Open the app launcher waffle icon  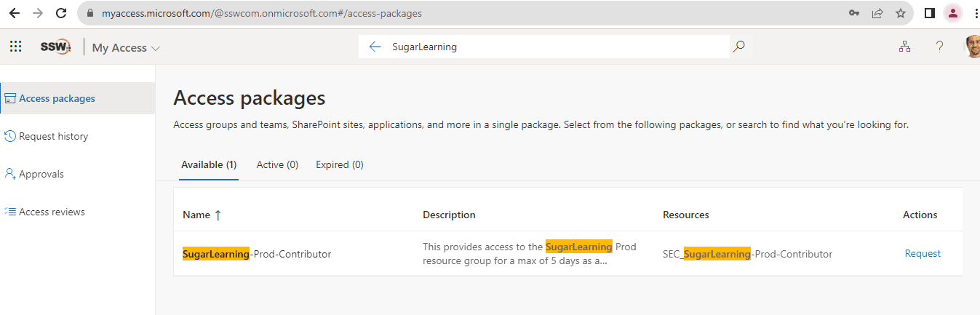pos(15,47)
